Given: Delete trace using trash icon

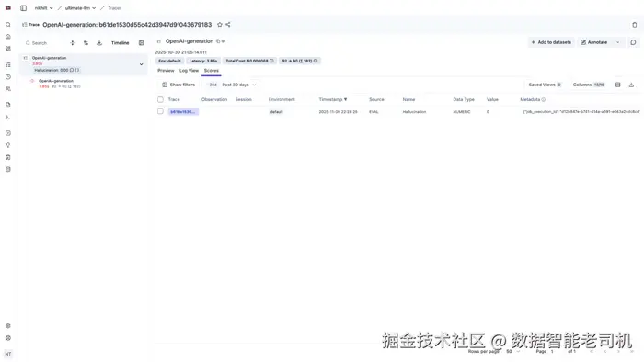Looking at the screenshot, I should [634, 25].
